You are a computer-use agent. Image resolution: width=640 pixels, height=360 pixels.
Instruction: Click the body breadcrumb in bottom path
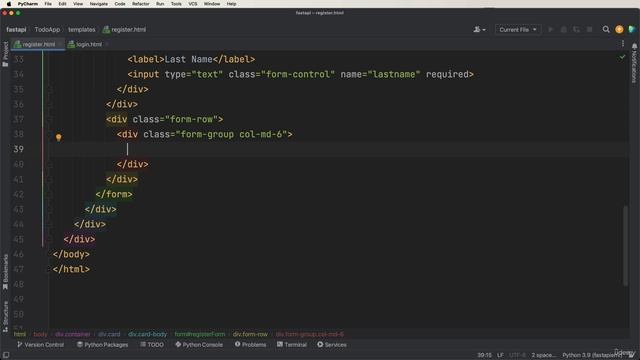(x=40, y=334)
